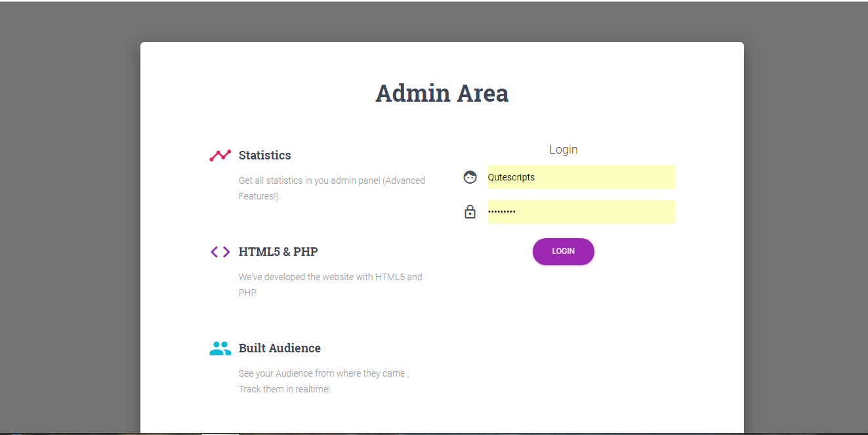
Task: Select the Statistics feature heading
Action: pyautogui.click(x=265, y=155)
